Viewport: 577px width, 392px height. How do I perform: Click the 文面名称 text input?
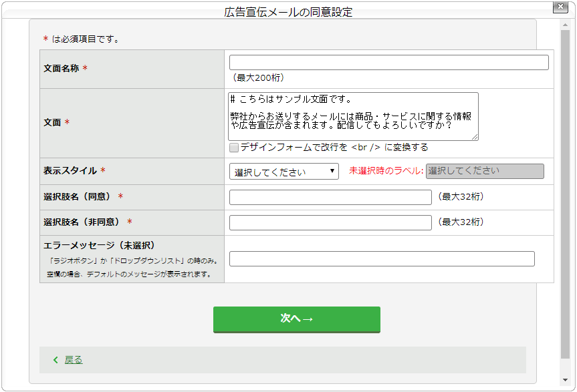pyautogui.click(x=388, y=63)
